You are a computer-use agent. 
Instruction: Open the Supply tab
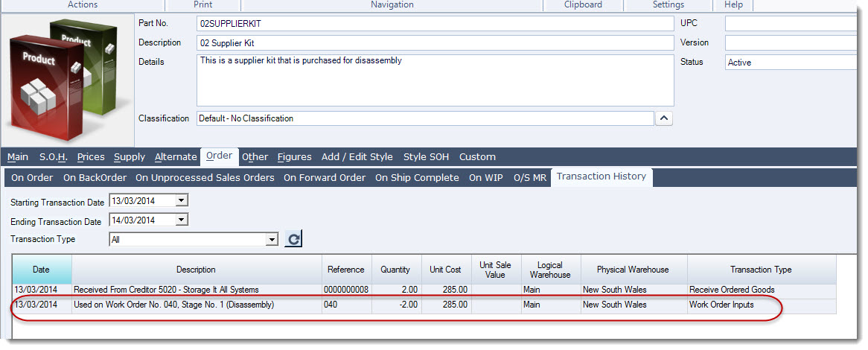[x=130, y=156]
